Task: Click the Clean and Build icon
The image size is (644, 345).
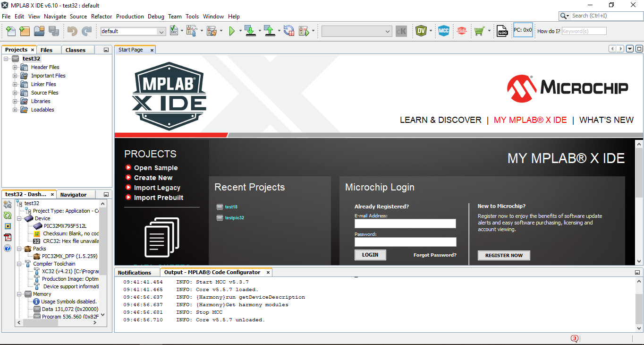Action: point(212,31)
